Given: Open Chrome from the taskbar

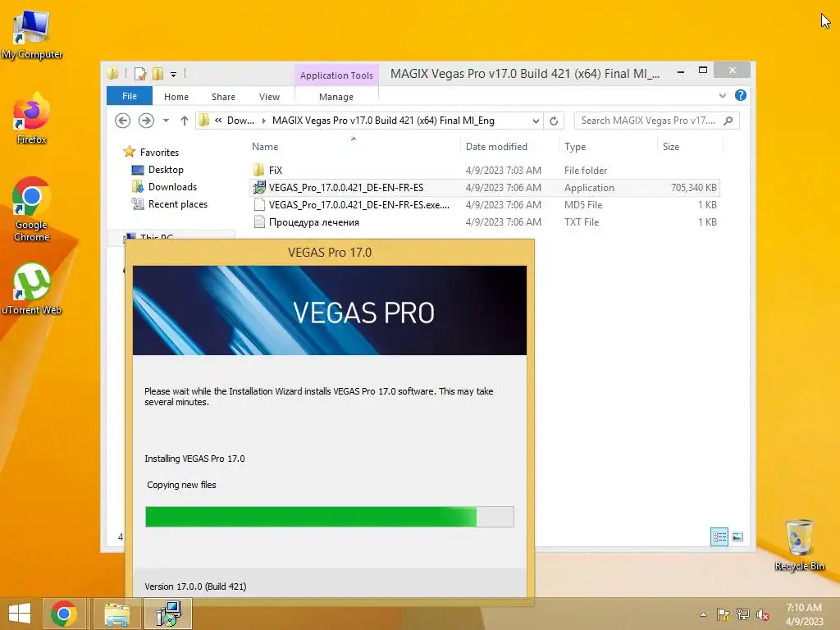Looking at the screenshot, I should (x=64, y=614).
